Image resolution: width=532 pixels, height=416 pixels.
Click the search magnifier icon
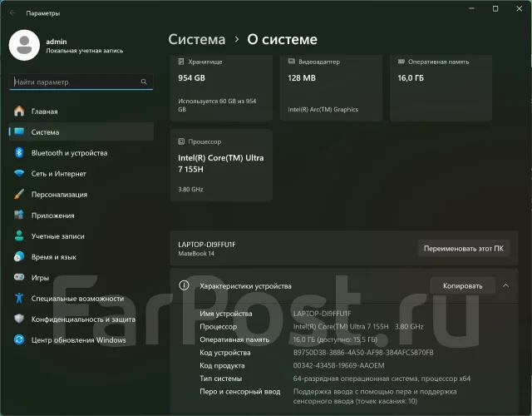pos(144,82)
